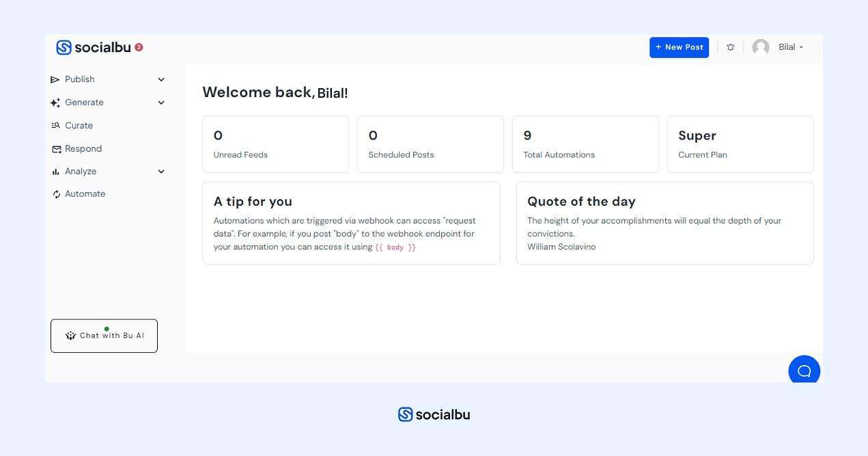Viewport: 868px width, 456px height.
Task: Click the Analyze bar chart icon
Action: pos(55,172)
